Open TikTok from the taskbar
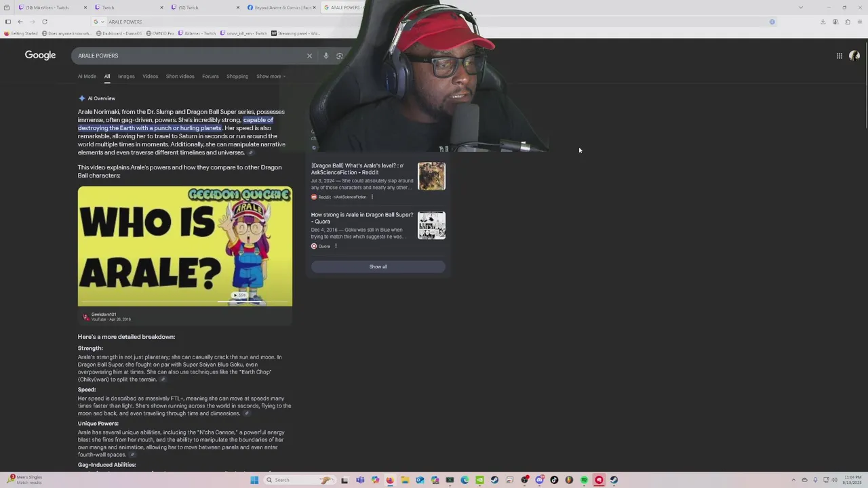Viewport: 868px width, 488px height. [554, 480]
